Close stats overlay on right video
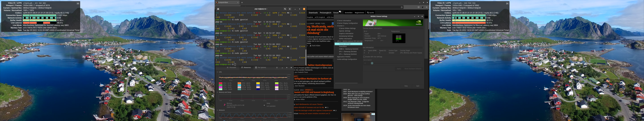 click(x=507, y=4)
